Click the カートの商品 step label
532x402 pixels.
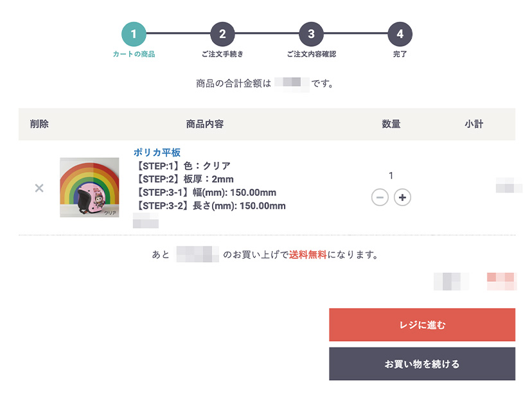click(x=134, y=54)
